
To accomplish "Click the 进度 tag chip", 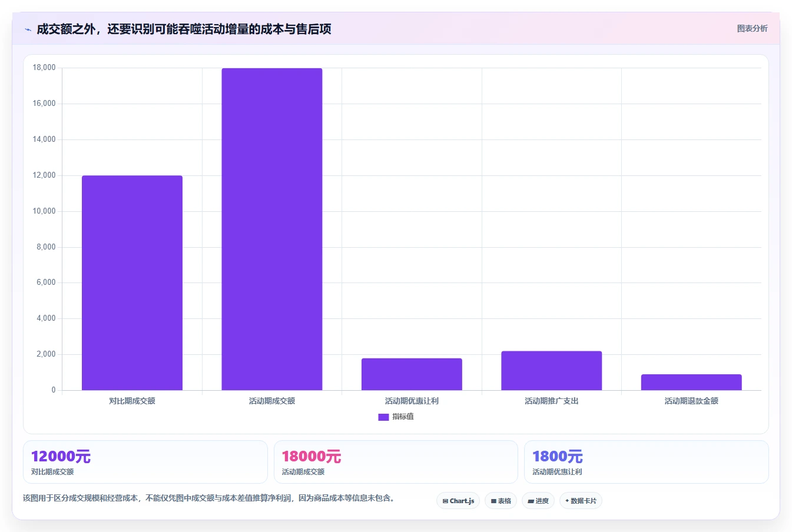I will [538, 501].
